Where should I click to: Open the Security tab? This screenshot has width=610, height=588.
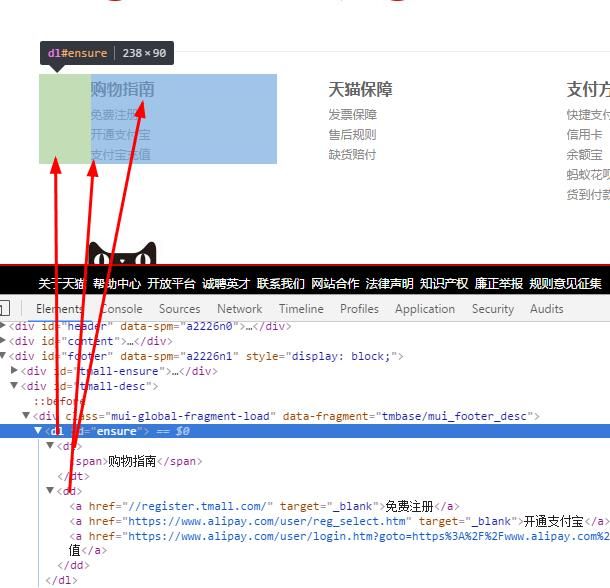(x=493, y=309)
